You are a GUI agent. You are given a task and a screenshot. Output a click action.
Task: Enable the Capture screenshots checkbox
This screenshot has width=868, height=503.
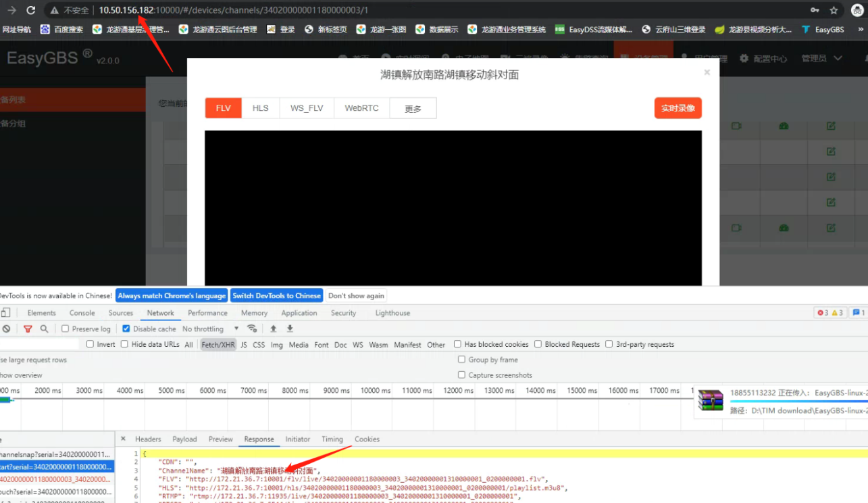coord(462,375)
